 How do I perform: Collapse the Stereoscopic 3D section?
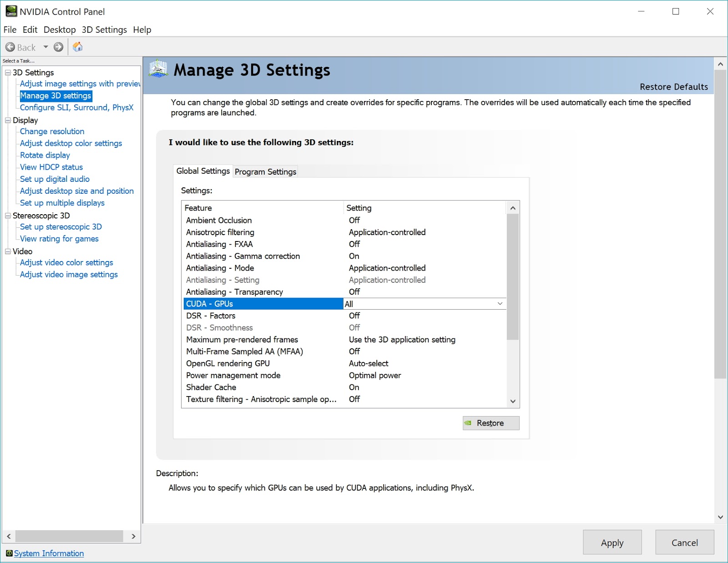[x=8, y=216]
